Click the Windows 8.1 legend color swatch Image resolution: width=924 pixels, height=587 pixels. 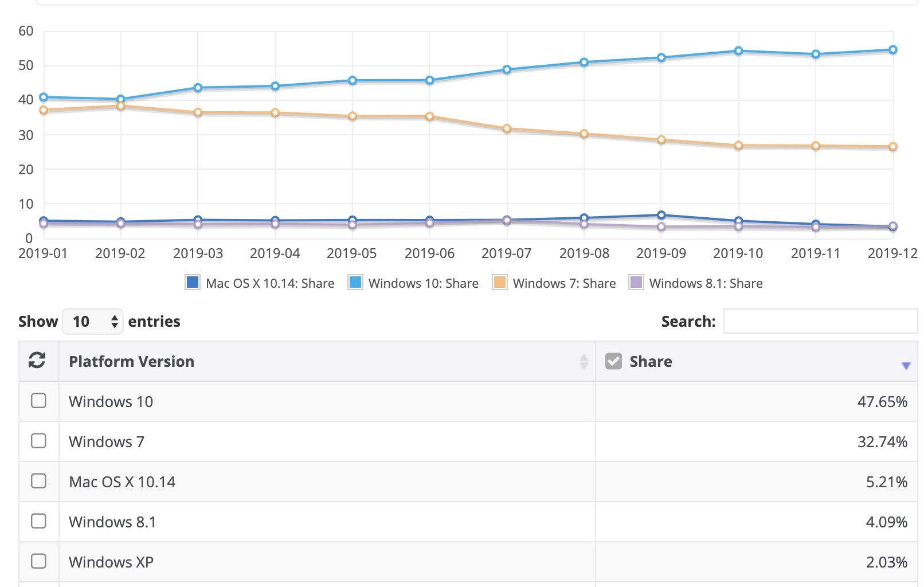tap(636, 283)
